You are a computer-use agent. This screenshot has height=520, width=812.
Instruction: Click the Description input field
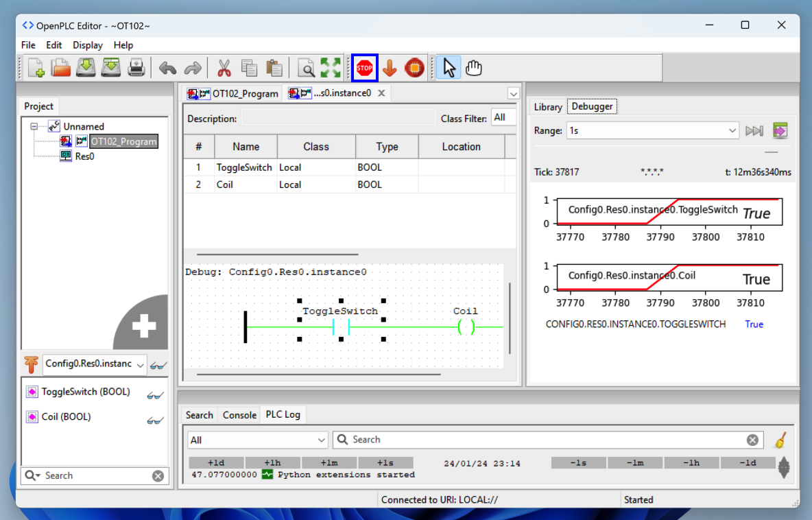[x=339, y=118]
